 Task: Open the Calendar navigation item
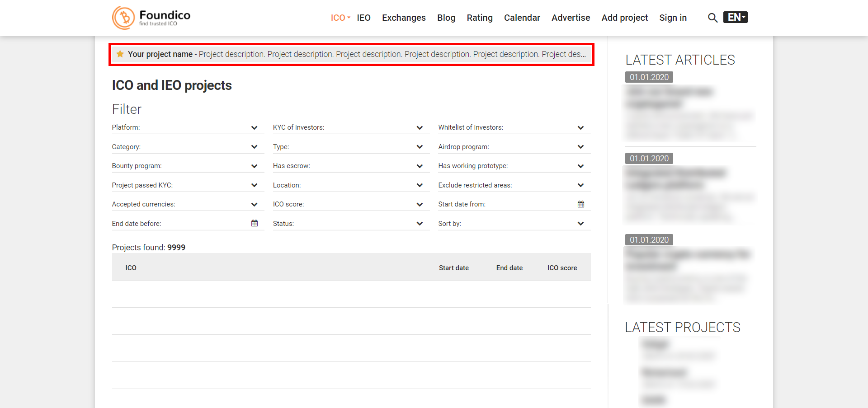point(522,18)
